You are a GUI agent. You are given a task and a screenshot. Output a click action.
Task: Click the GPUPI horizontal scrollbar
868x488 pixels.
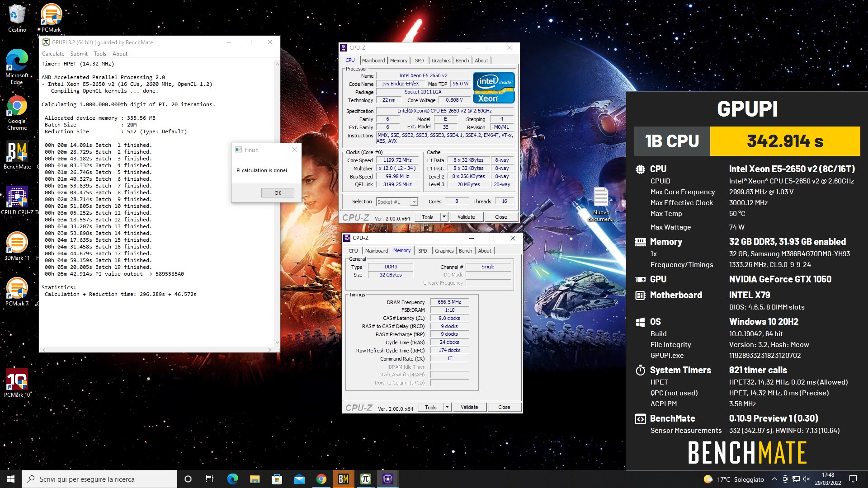(156, 350)
